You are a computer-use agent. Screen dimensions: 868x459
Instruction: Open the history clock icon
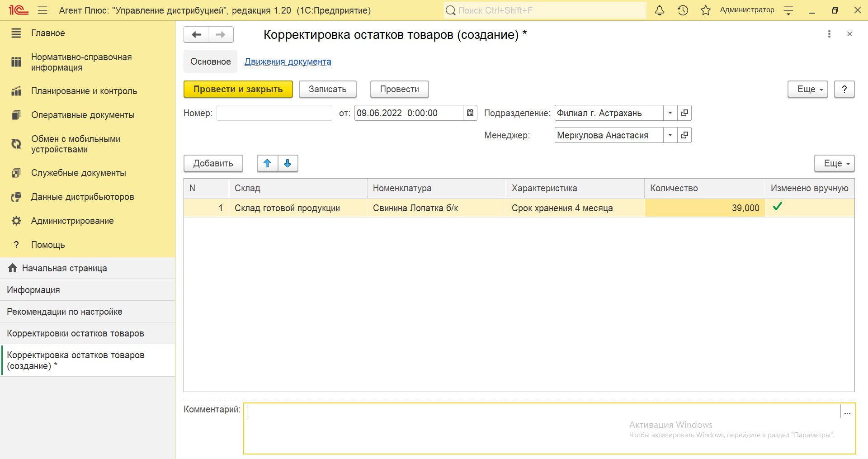pyautogui.click(x=683, y=10)
